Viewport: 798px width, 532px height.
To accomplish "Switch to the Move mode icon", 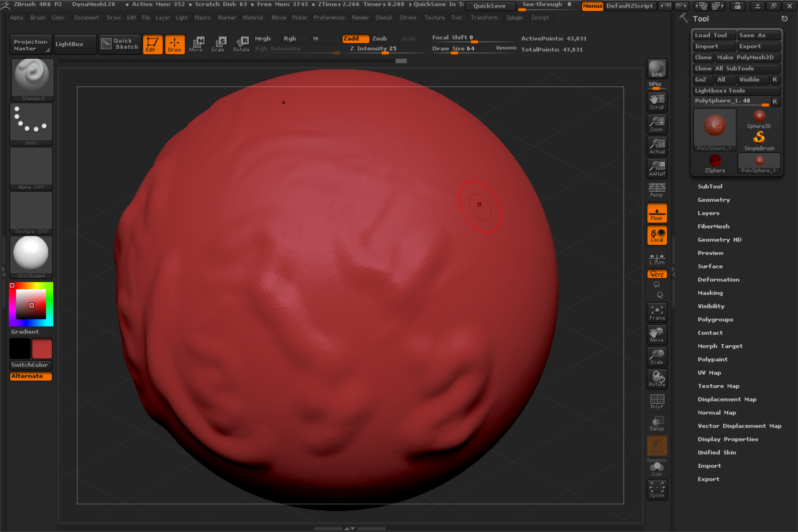I will click(197, 44).
